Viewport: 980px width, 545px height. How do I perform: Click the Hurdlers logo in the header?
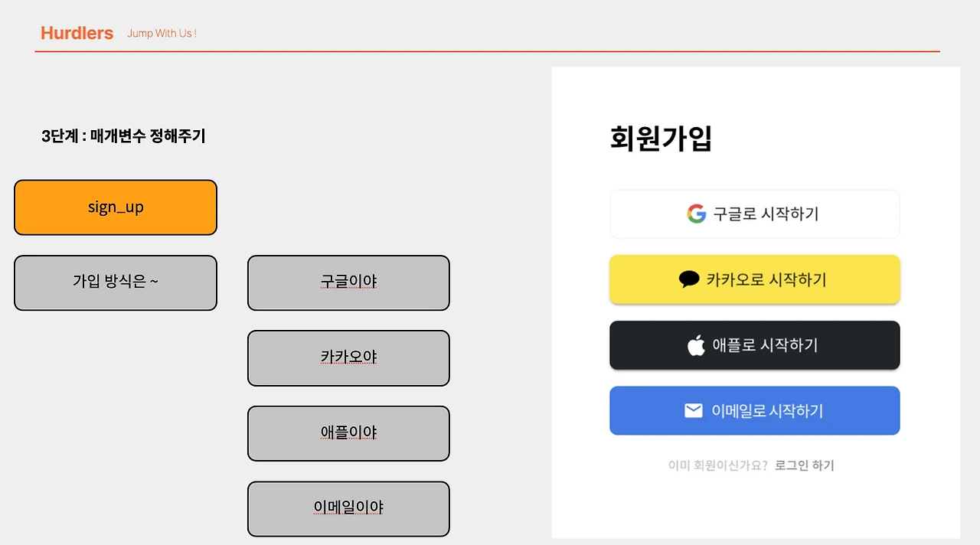point(77,33)
